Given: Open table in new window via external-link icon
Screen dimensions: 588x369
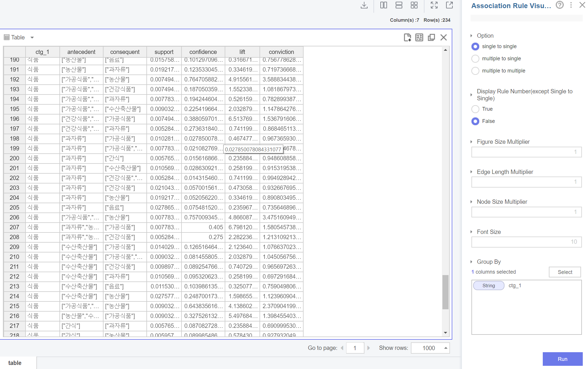Looking at the screenshot, I should tap(449, 5).
